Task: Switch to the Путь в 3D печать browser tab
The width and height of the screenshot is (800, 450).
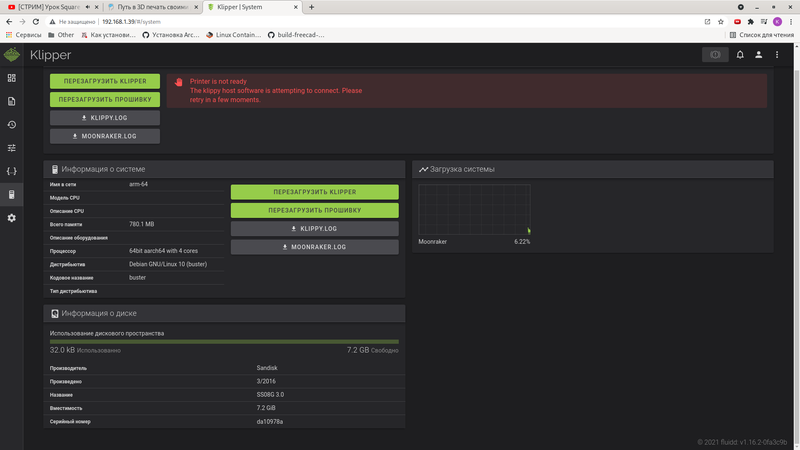Action: click(151, 6)
